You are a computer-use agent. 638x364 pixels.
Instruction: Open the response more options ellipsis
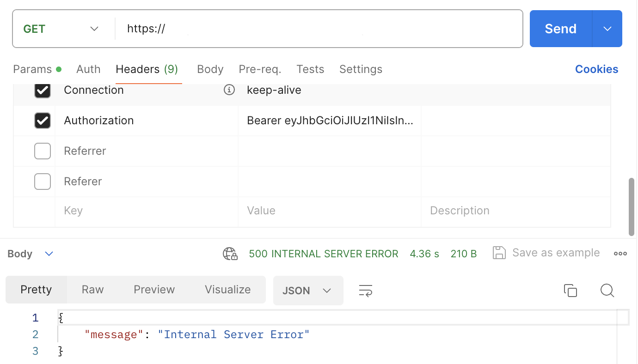click(620, 254)
